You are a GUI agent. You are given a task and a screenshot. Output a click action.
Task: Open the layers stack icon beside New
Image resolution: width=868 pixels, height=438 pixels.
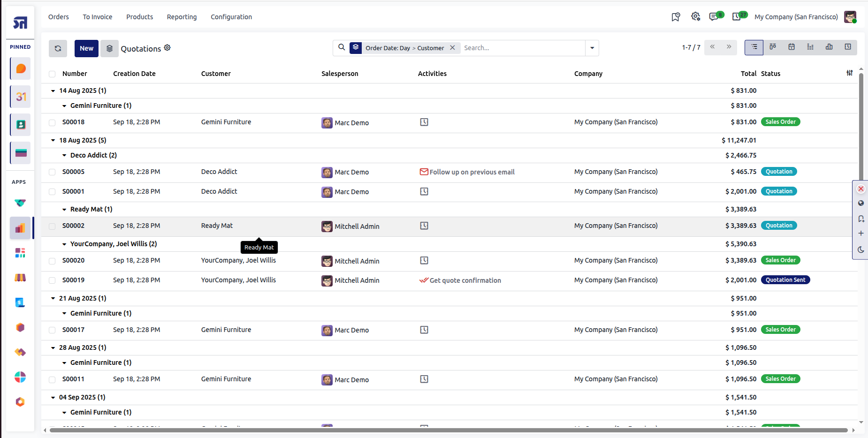pos(109,48)
